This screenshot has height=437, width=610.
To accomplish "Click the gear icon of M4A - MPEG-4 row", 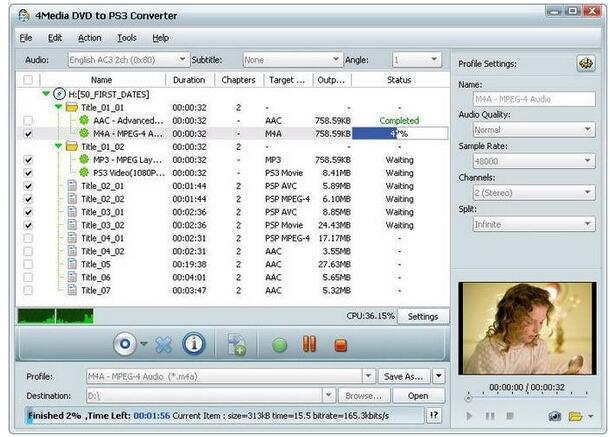I will point(84,133).
